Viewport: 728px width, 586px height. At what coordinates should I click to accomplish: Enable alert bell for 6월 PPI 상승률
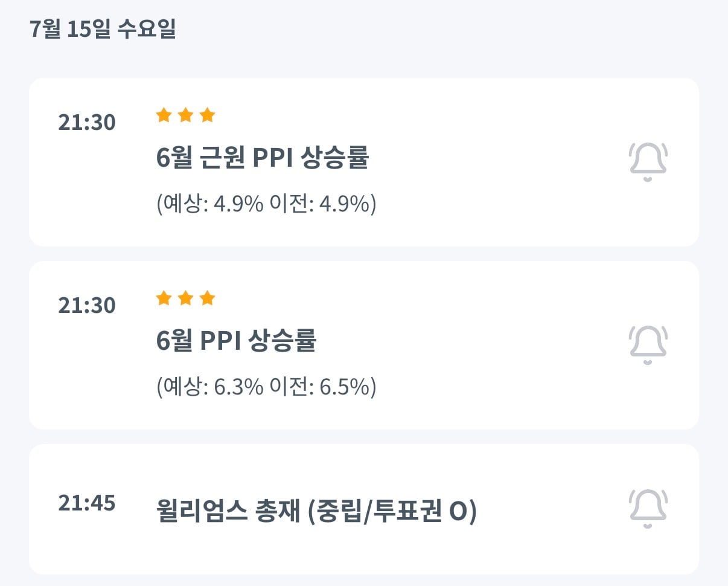point(648,345)
